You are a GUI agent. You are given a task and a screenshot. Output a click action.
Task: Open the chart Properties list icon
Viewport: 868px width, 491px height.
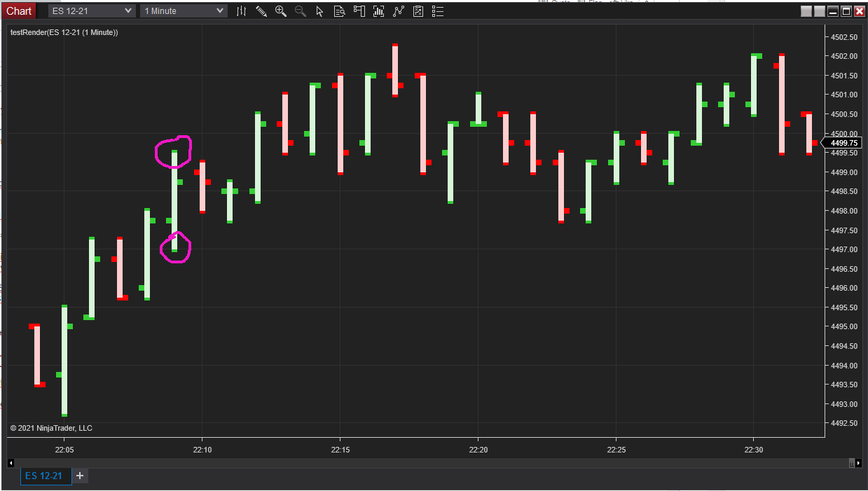(437, 11)
